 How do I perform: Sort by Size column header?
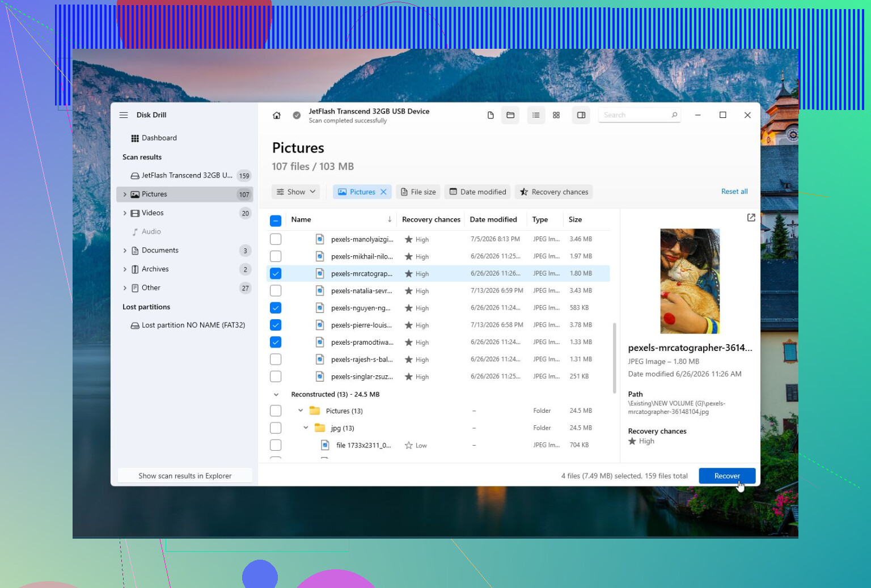click(x=575, y=219)
